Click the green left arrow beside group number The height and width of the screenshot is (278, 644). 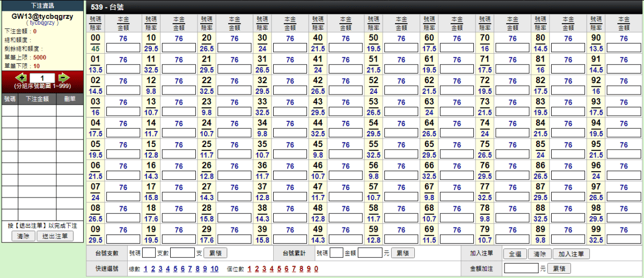tap(22, 78)
